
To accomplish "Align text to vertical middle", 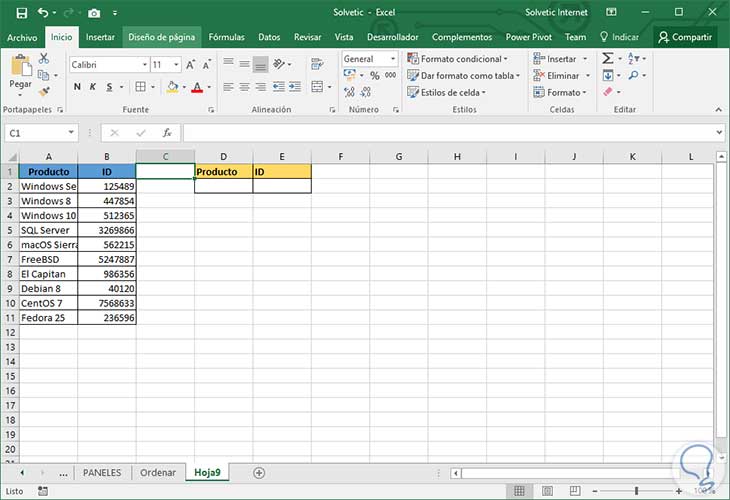I will pyautogui.click(x=244, y=63).
